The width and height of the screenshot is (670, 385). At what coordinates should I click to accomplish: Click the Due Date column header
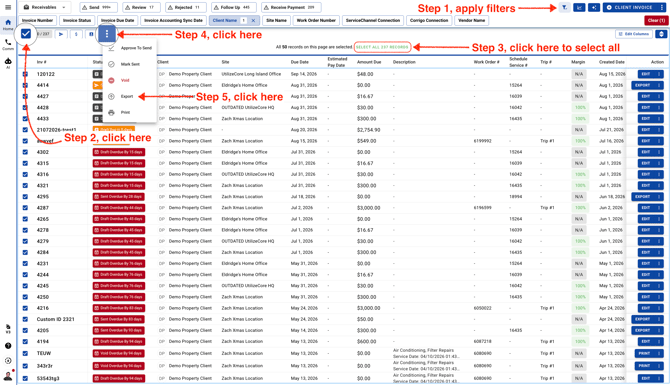pyautogui.click(x=300, y=62)
